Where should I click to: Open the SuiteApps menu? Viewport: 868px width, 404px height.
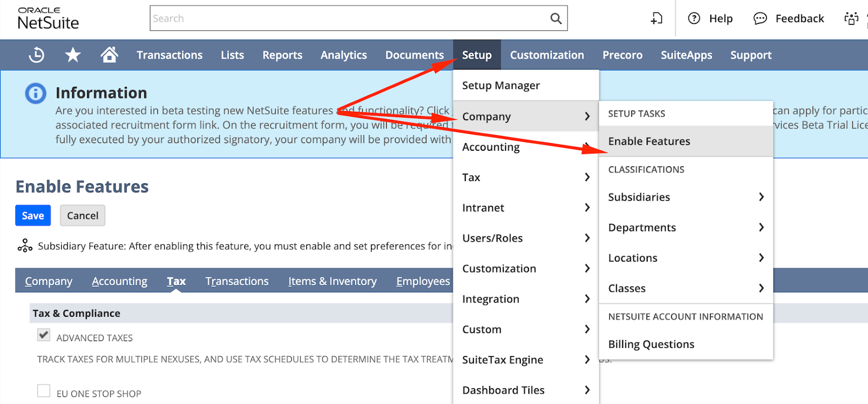pyautogui.click(x=686, y=55)
